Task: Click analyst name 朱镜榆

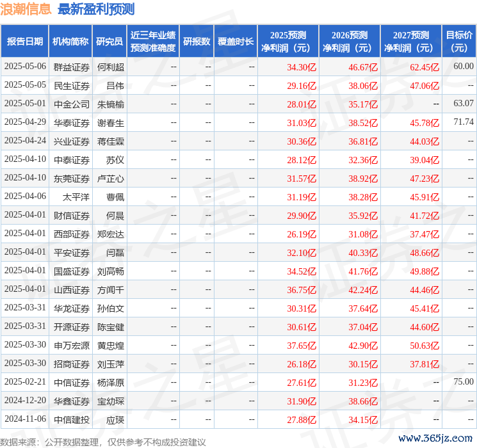Action: [111, 104]
